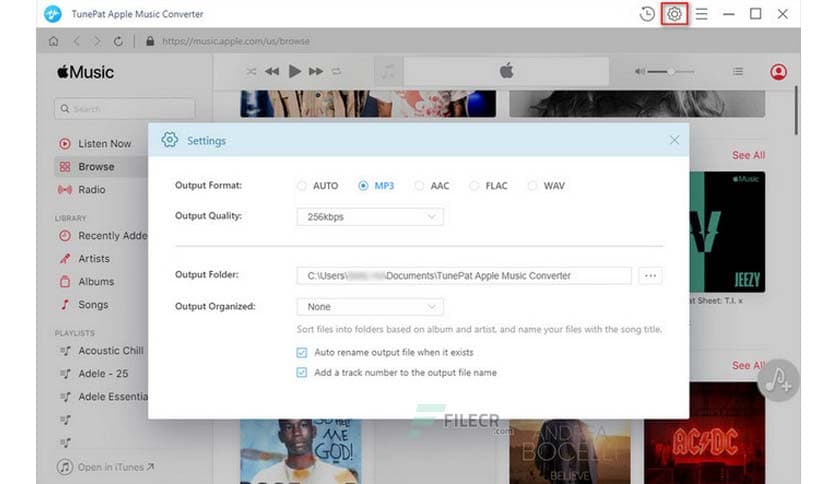The width and height of the screenshot is (836, 484).
Task: Click the upper See All link
Action: (749, 155)
